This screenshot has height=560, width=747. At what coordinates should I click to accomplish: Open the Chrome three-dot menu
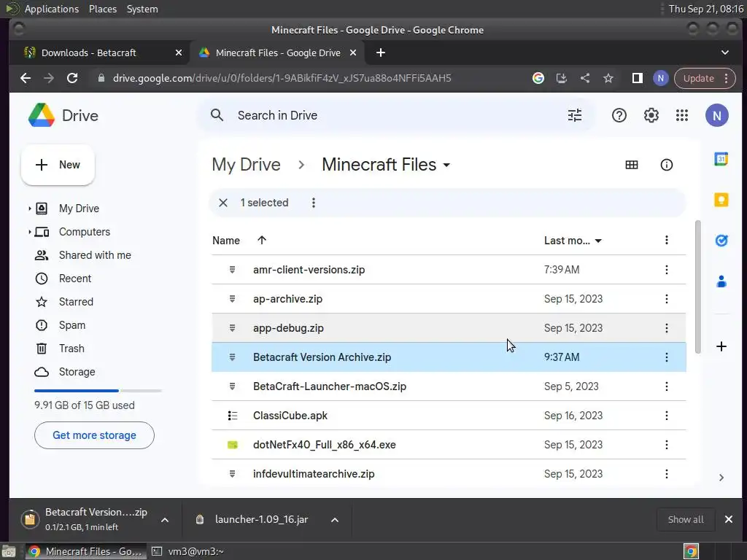[726, 78]
